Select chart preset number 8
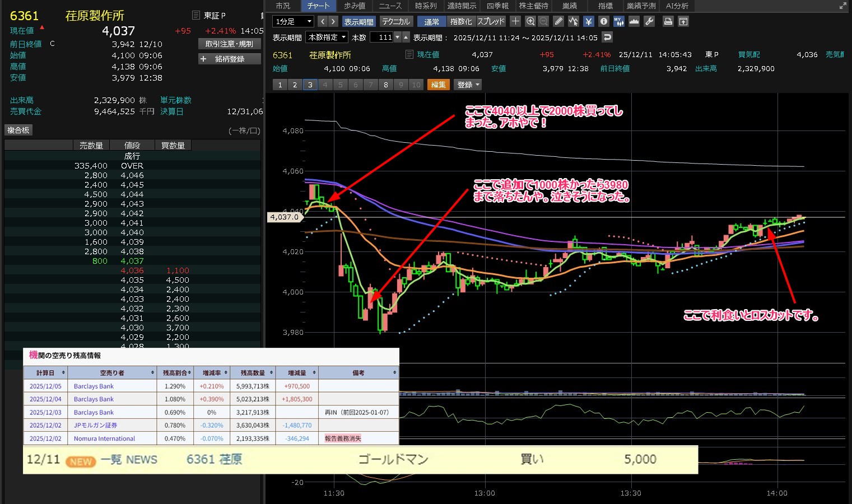852x504 pixels. (x=385, y=85)
